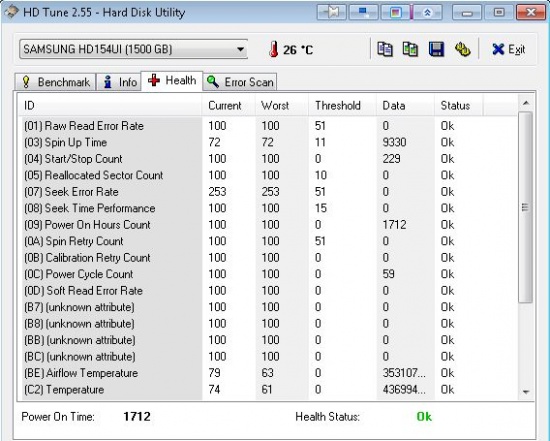Open options via the tools icon
The height and width of the screenshot is (441, 550).
tap(462, 49)
